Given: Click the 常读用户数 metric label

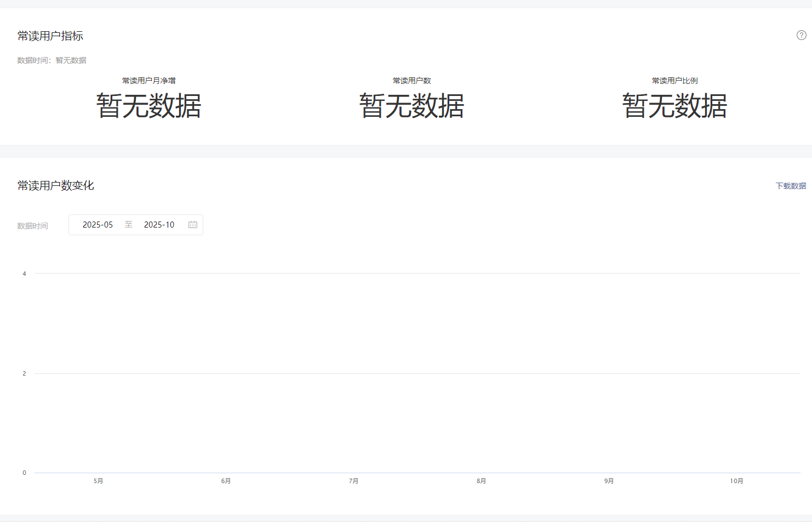Looking at the screenshot, I should point(411,81).
